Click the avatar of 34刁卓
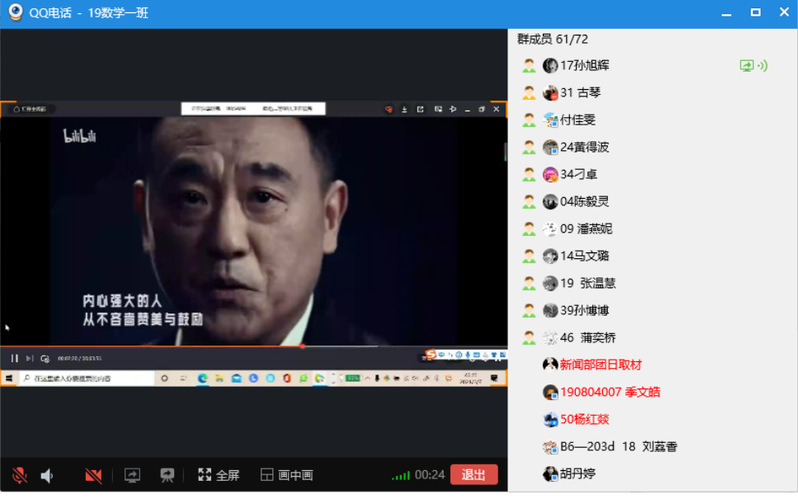Viewport: 798px width, 504px height. (x=550, y=175)
